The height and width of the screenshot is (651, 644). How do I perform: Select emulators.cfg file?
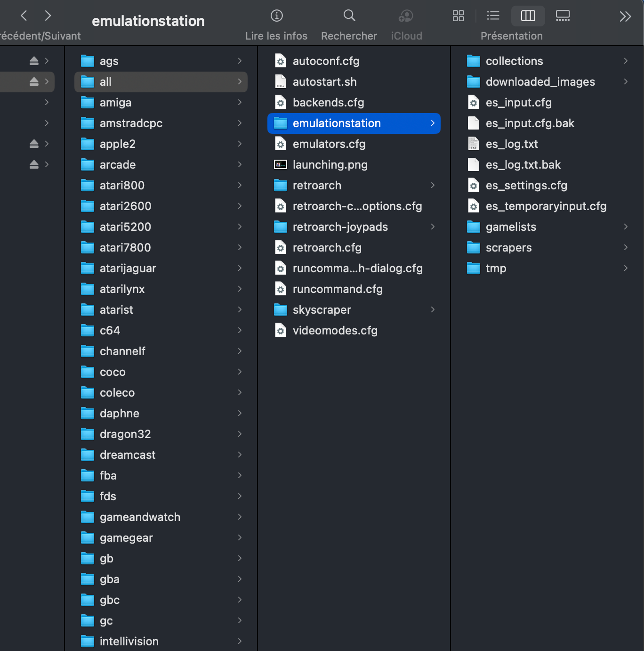pyautogui.click(x=354, y=144)
